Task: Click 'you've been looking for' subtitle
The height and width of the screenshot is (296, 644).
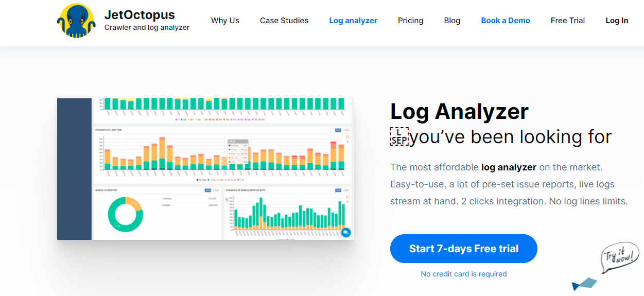Action: pos(511,137)
